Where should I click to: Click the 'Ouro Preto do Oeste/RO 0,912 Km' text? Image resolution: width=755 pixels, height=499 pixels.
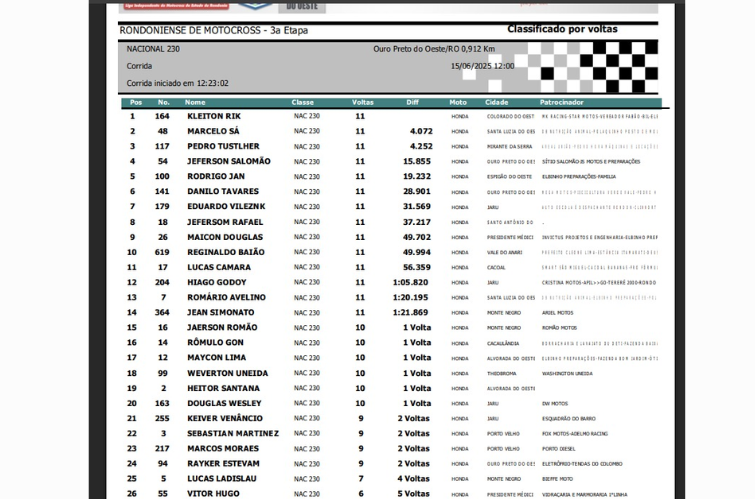tap(434, 49)
